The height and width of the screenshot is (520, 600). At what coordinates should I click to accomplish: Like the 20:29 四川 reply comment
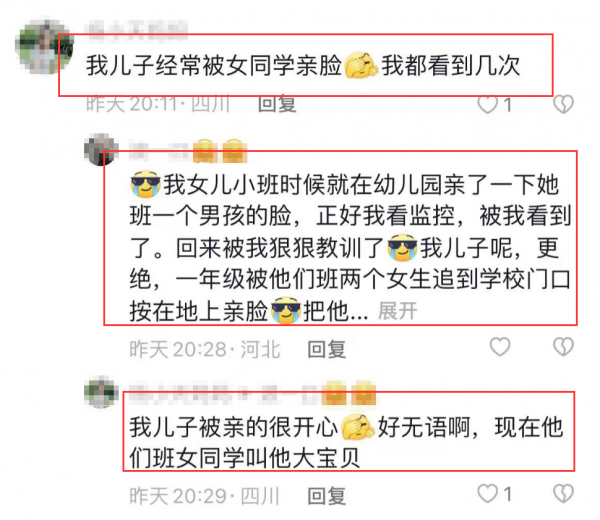(488, 493)
